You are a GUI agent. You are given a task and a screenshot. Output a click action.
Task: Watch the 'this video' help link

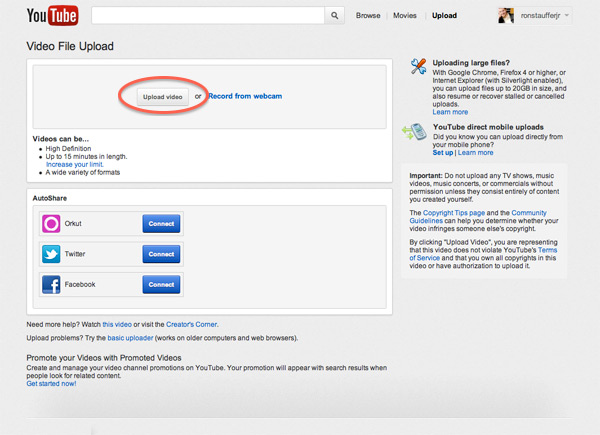pos(117,324)
